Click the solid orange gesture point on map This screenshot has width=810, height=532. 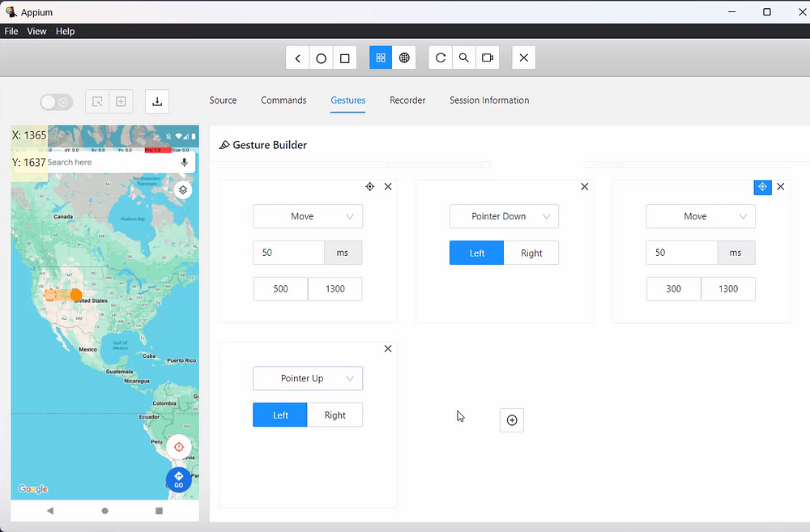point(76,295)
